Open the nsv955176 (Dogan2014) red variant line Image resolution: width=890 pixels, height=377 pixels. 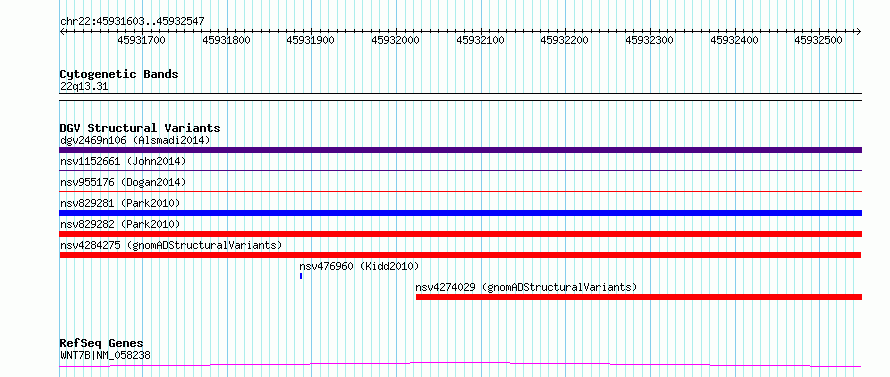tap(460, 191)
